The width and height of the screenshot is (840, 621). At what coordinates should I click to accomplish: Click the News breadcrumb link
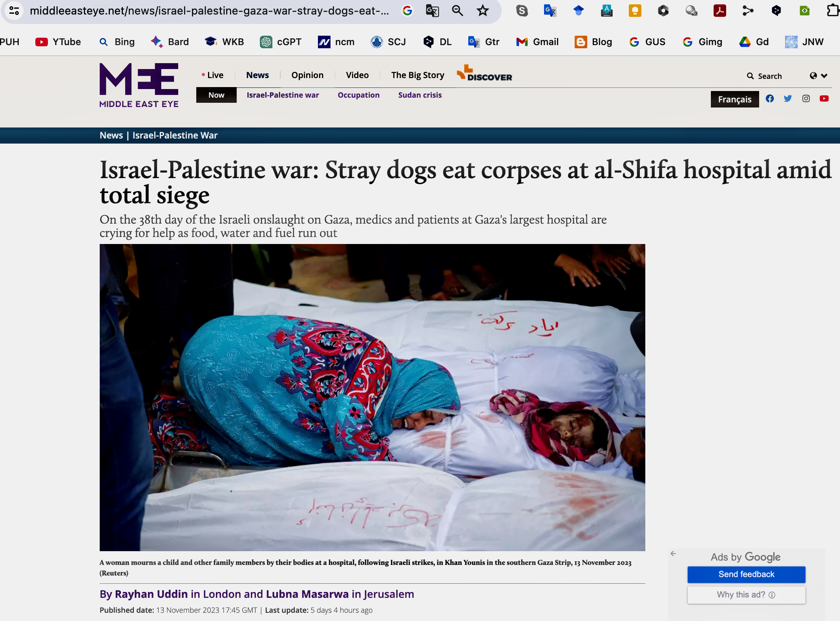coord(111,135)
